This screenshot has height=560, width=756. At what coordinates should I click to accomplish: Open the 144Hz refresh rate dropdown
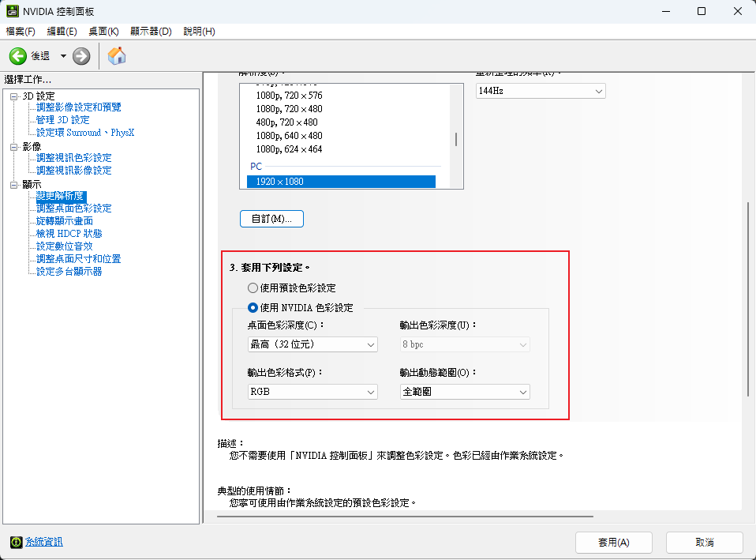pyautogui.click(x=541, y=91)
